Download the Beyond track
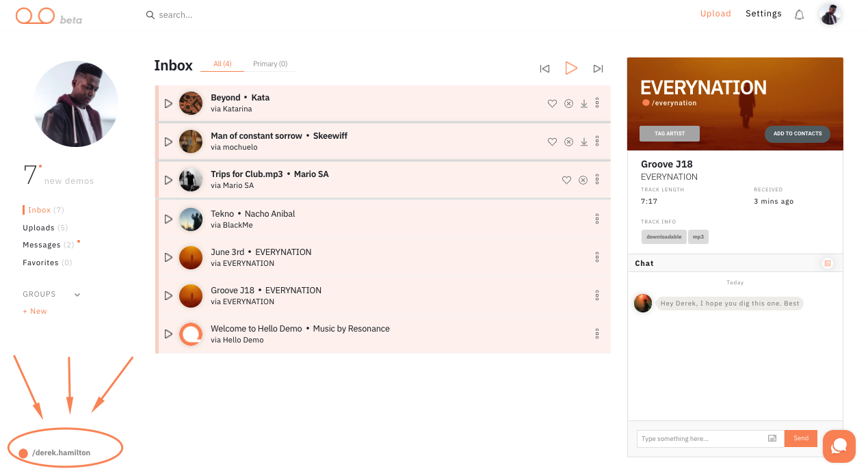The image size is (868, 471). pos(584,104)
